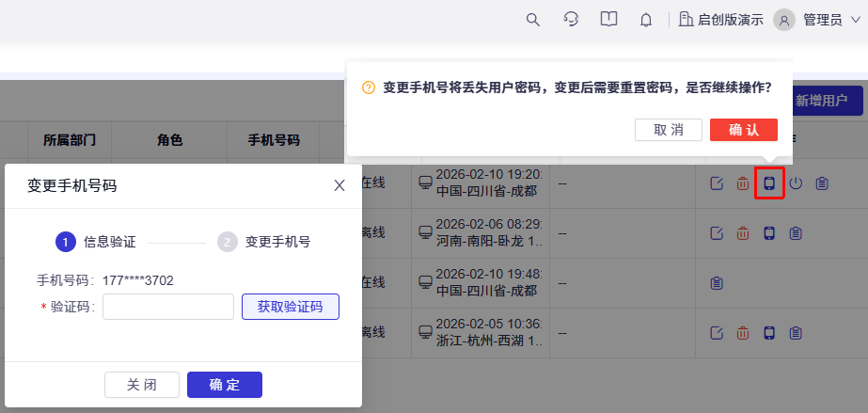Click the change-phone icon in the 2026-02-05 10:36 row
868x413 pixels.
coord(769,333)
